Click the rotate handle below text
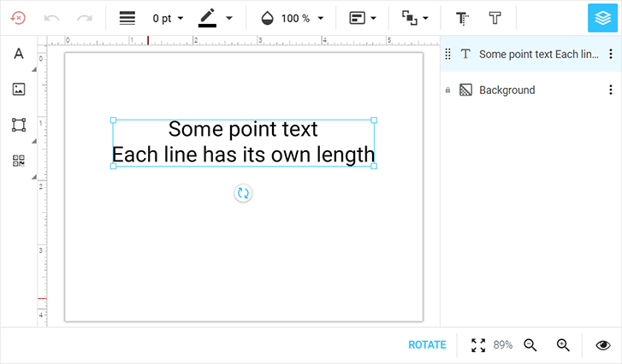This screenshot has width=622, height=364. (243, 193)
